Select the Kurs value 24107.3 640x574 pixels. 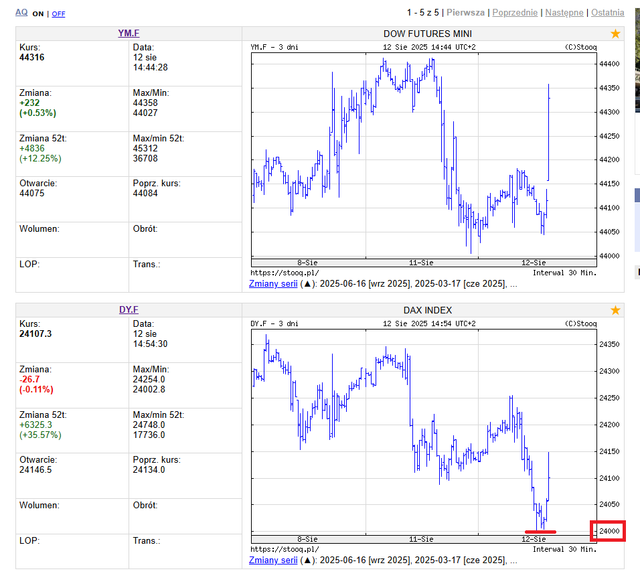click(36, 334)
